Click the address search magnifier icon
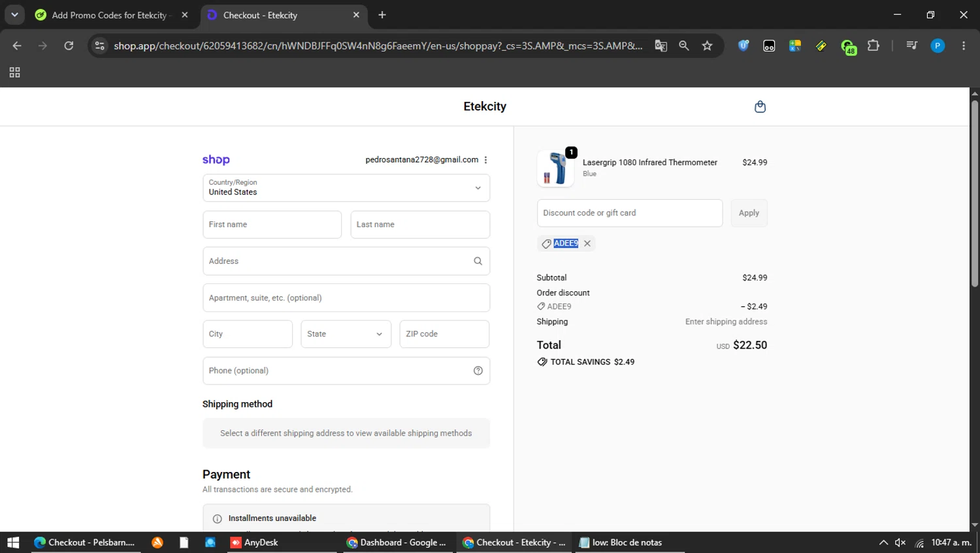 (x=478, y=261)
